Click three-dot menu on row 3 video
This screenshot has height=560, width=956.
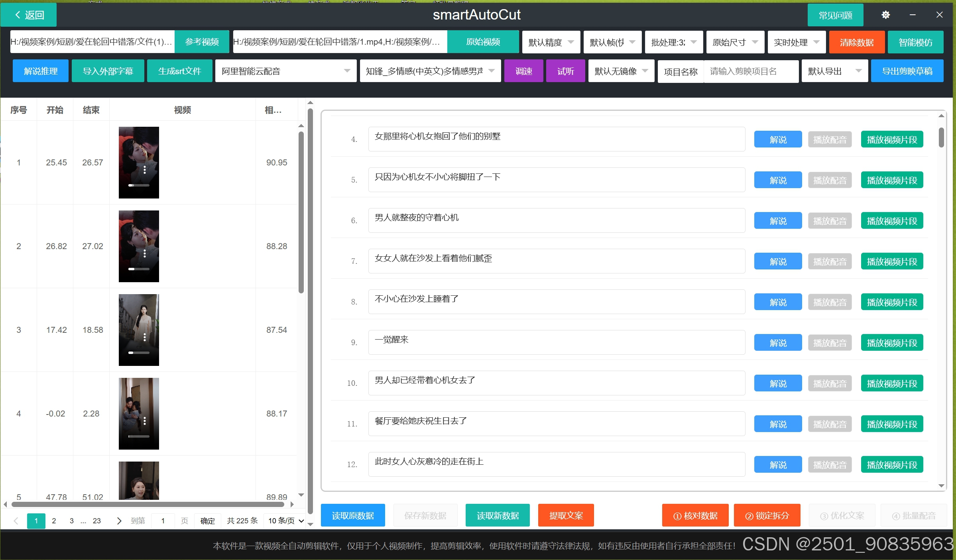click(145, 338)
